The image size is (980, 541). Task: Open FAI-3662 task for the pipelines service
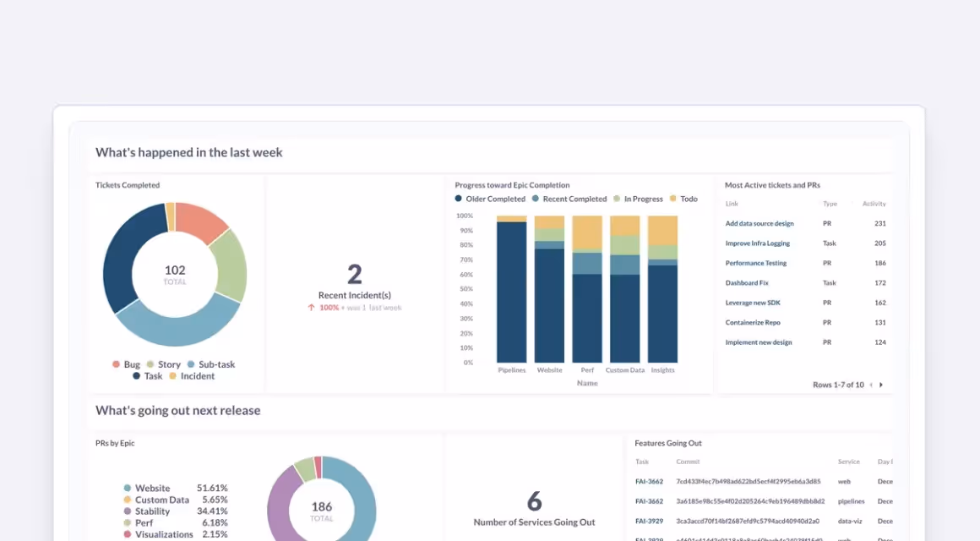pyautogui.click(x=649, y=501)
